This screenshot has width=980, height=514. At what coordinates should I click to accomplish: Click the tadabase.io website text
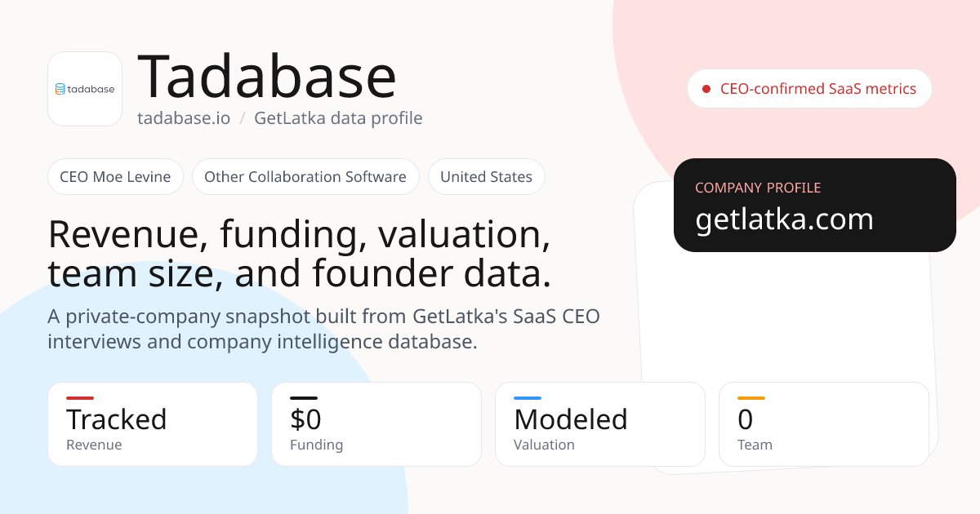click(184, 118)
